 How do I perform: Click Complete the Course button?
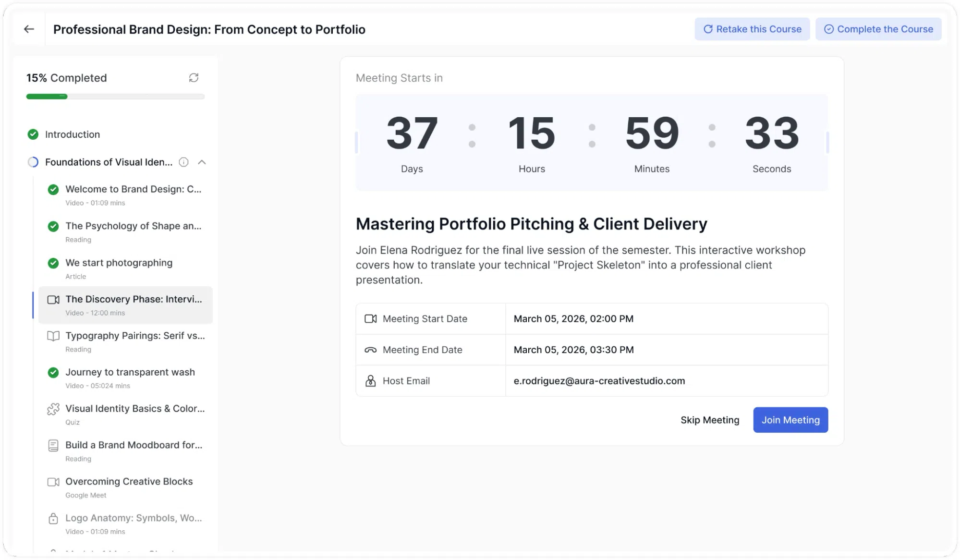(x=878, y=29)
